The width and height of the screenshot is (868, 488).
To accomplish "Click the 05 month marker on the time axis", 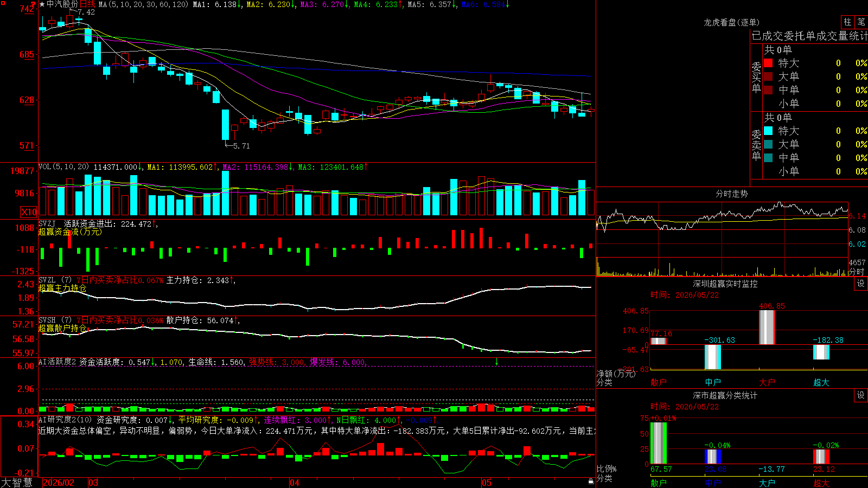I will click(x=487, y=483).
